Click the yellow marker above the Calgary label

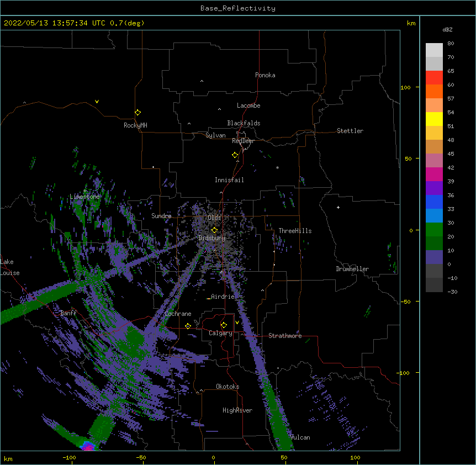click(x=224, y=325)
